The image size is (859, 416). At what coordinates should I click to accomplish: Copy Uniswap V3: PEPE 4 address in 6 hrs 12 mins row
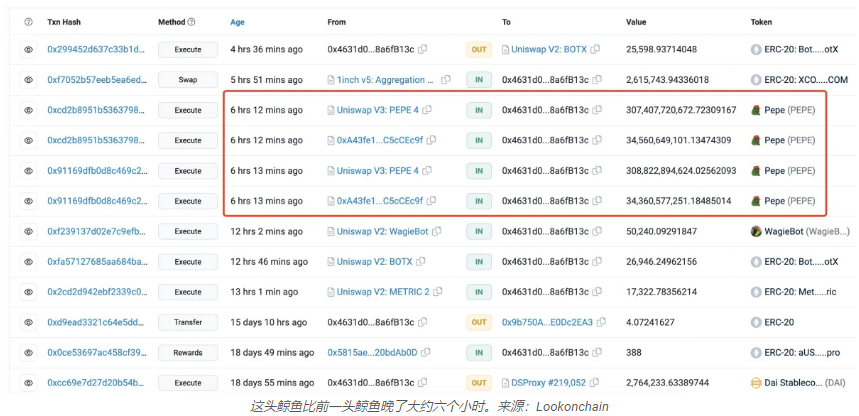[427, 110]
